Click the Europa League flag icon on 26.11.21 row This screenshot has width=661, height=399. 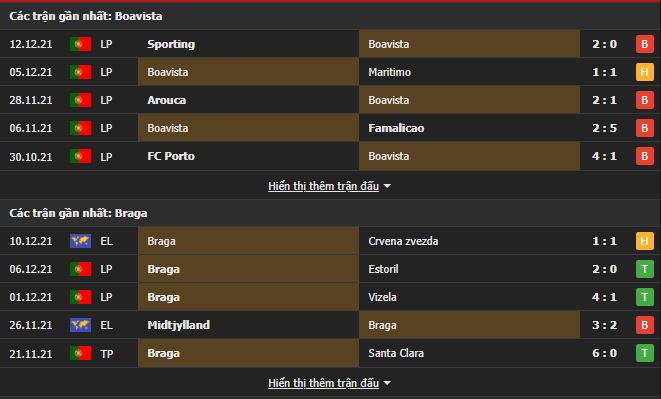tap(81, 325)
